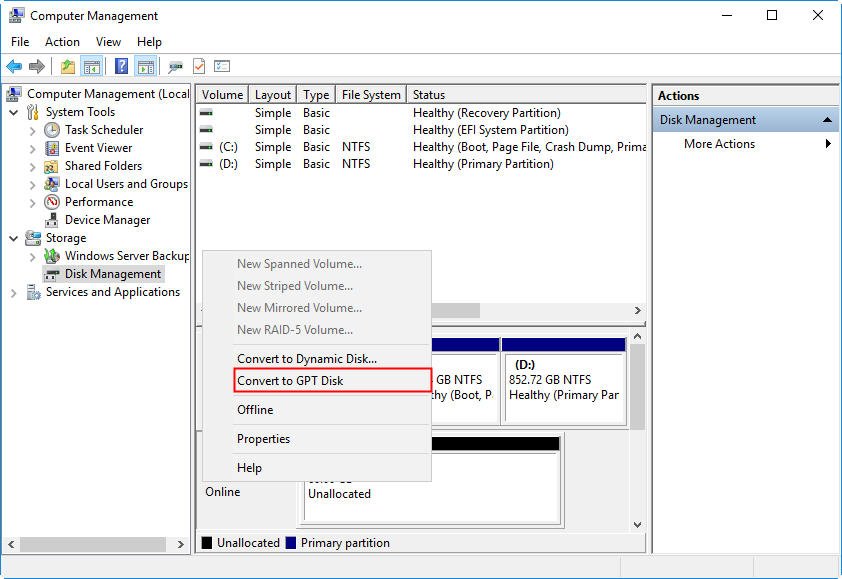This screenshot has width=842, height=579.
Task: Click the disk view scrollbar down arrow
Action: (637, 525)
